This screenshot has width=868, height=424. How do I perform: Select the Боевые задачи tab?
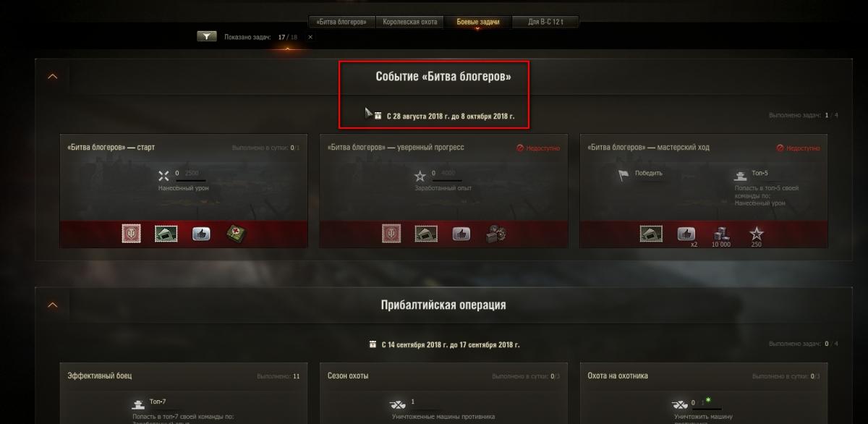pyautogui.click(x=478, y=22)
